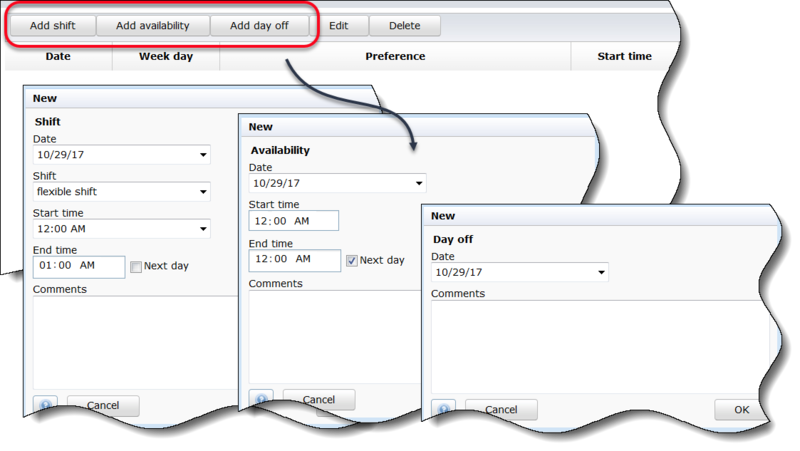Cancel the Shift dialog
The width and height of the screenshot is (800, 451).
[103, 406]
